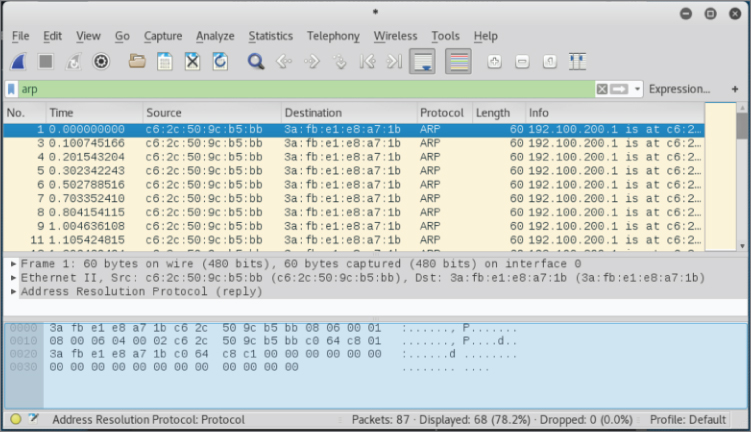
Task: Open the Analyze menu
Action: pos(215,36)
